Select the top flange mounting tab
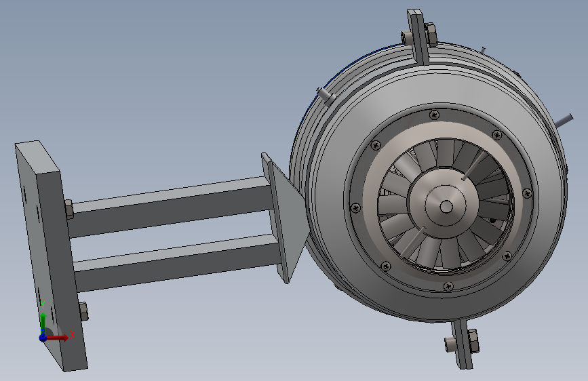The width and height of the screenshot is (588, 381). 418,37
